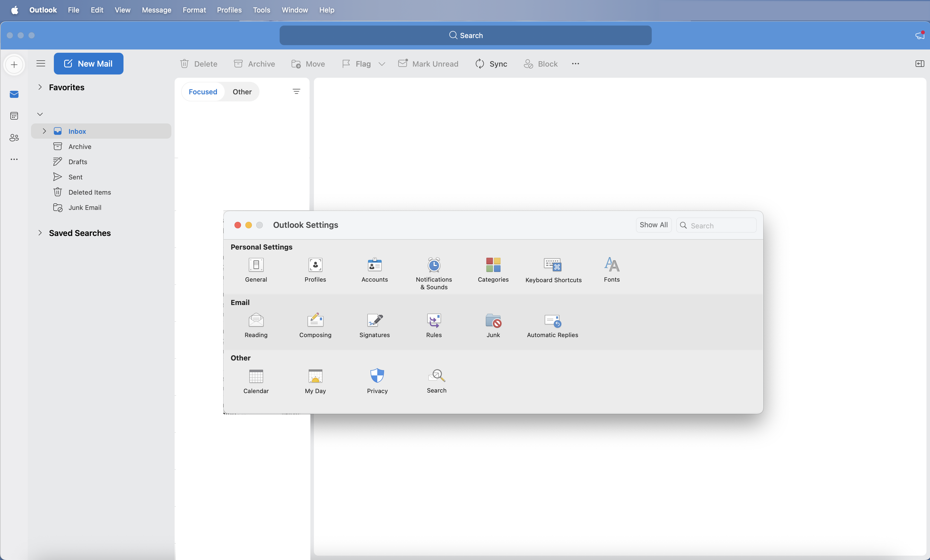This screenshot has height=560, width=930.
Task: Open the announcements megaphone icon
Action: 919,35
